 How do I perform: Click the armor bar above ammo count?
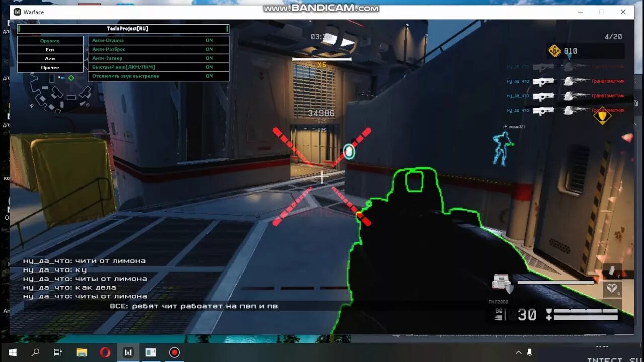[x=555, y=283]
